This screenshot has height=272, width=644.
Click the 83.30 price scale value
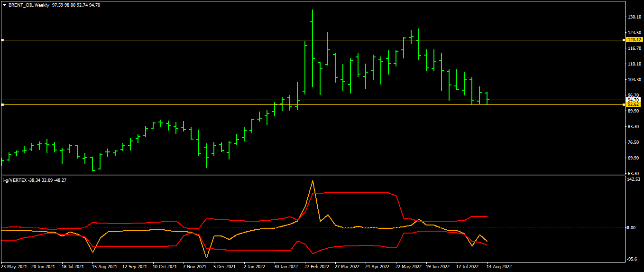[x=634, y=127]
